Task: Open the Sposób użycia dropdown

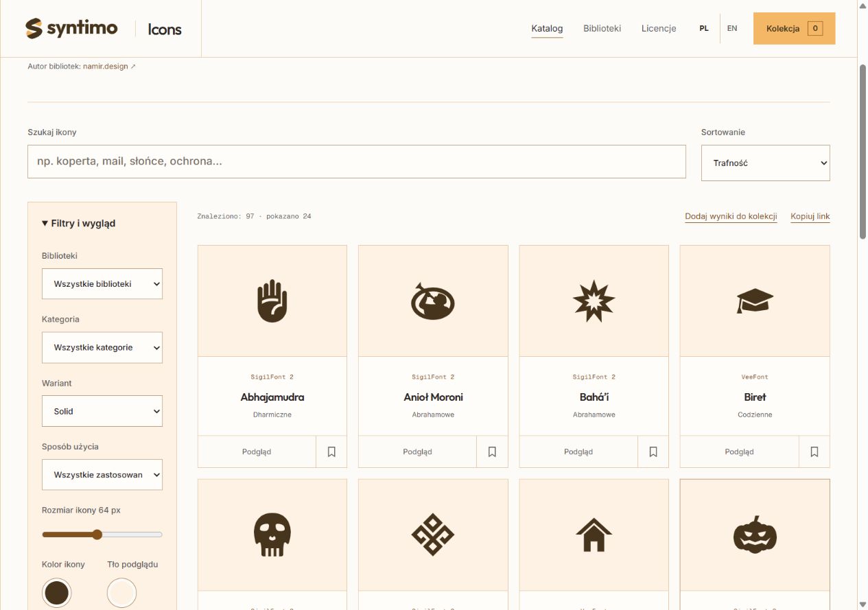Action: click(102, 475)
